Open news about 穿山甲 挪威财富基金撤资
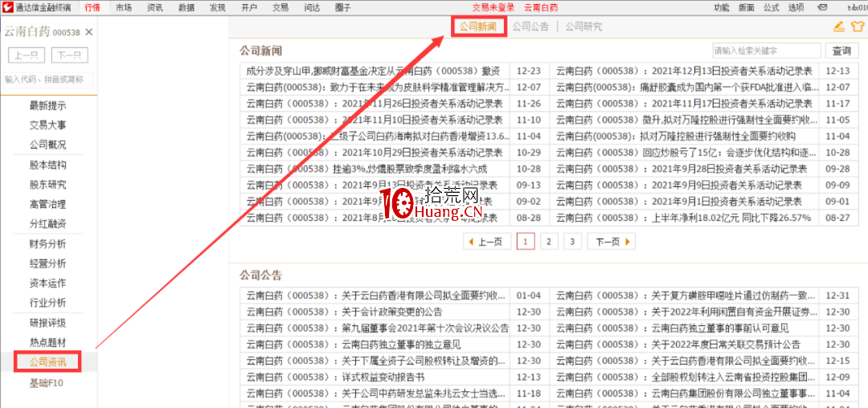The image size is (868, 408). tap(374, 71)
